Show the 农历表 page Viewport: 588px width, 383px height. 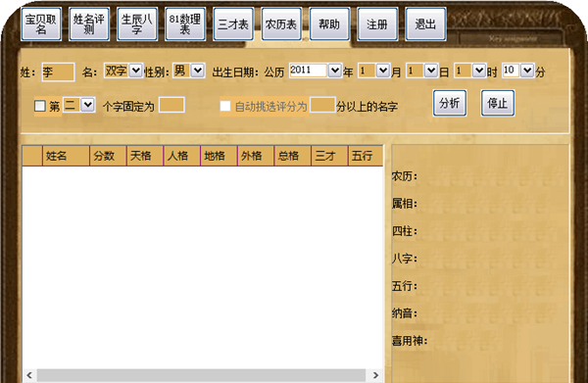point(281,24)
